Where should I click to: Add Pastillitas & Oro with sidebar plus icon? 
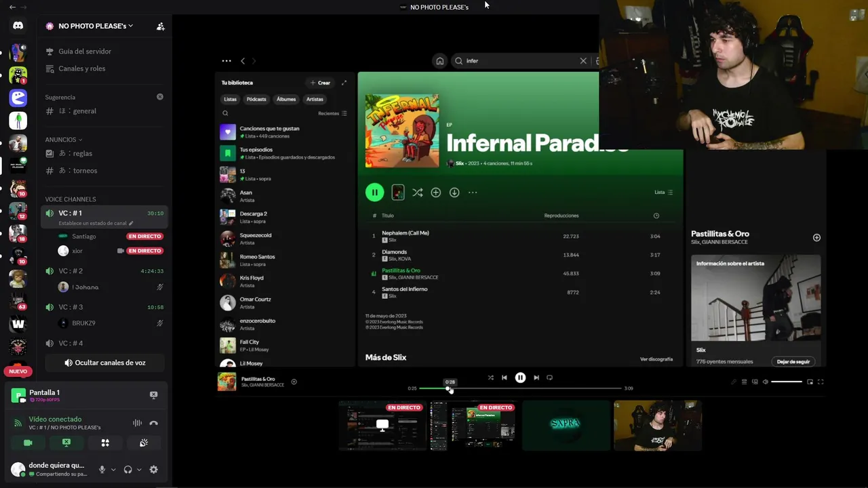(x=816, y=238)
